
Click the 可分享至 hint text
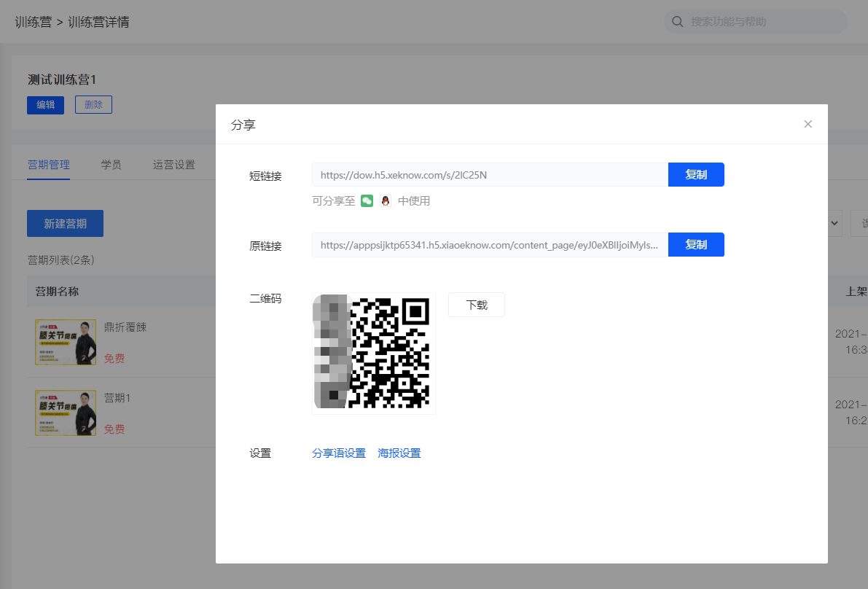tap(334, 201)
